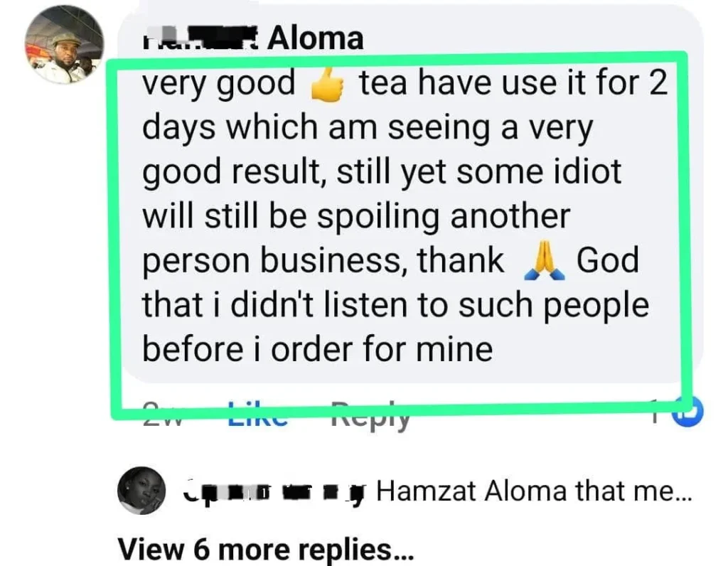This screenshot has height=566, width=728.
Task: Open the commenter name ending in Aloma
Action: click(x=252, y=38)
